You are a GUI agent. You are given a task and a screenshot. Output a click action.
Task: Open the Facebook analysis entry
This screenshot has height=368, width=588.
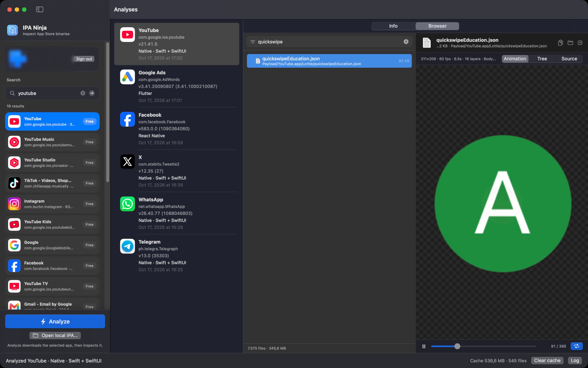tap(177, 129)
